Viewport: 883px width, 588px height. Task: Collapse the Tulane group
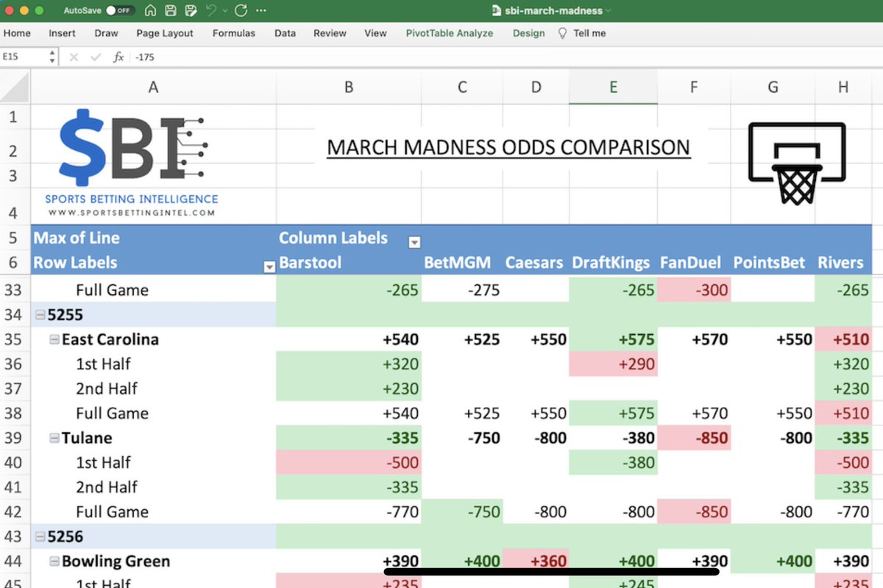coord(54,439)
